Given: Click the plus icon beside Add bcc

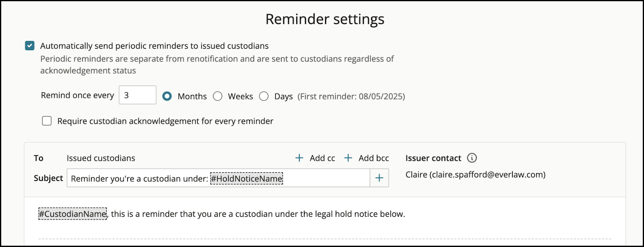Looking at the screenshot, I should point(348,158).
